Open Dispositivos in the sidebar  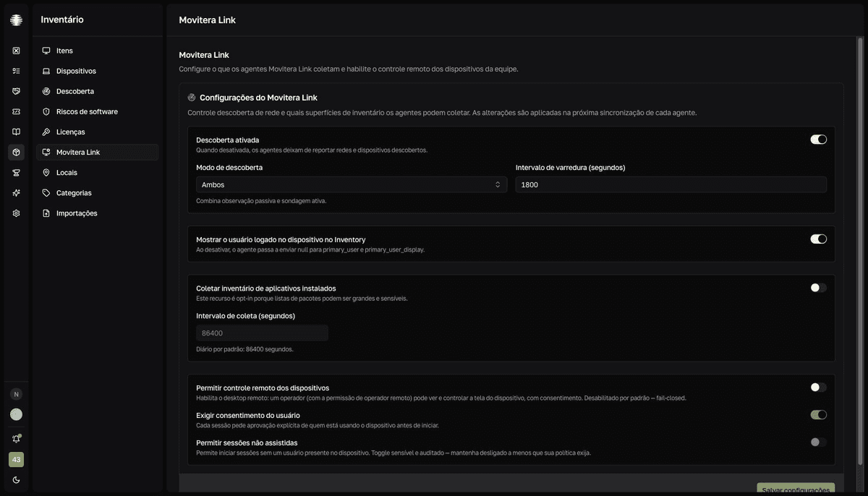(x=97, y=71)
